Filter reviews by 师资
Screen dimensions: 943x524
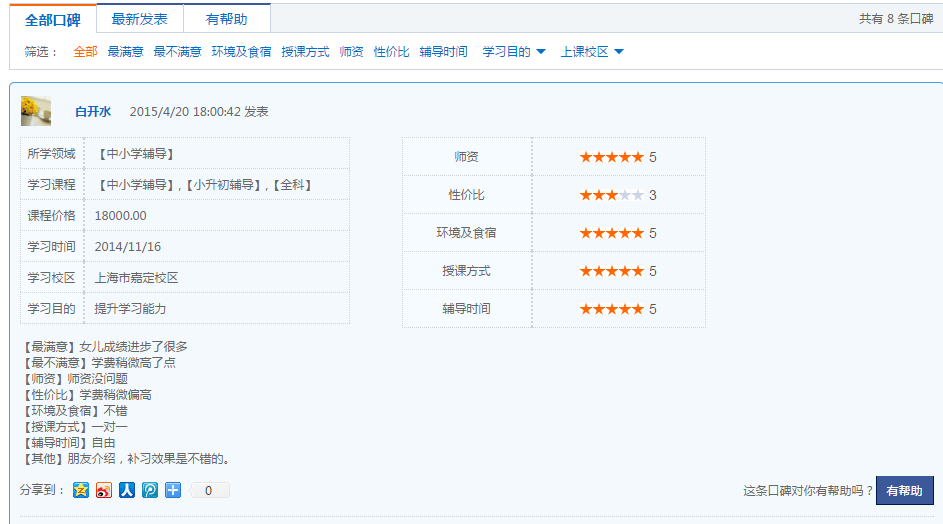point(351,52)
